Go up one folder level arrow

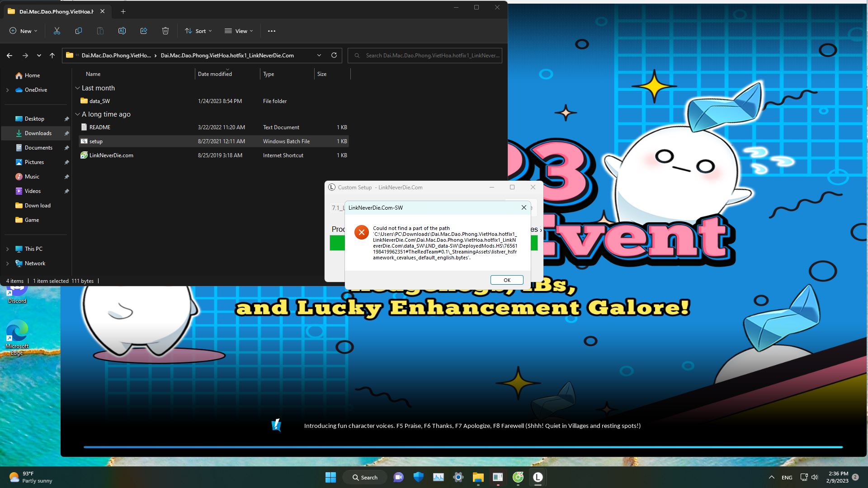tap(52, 55)
